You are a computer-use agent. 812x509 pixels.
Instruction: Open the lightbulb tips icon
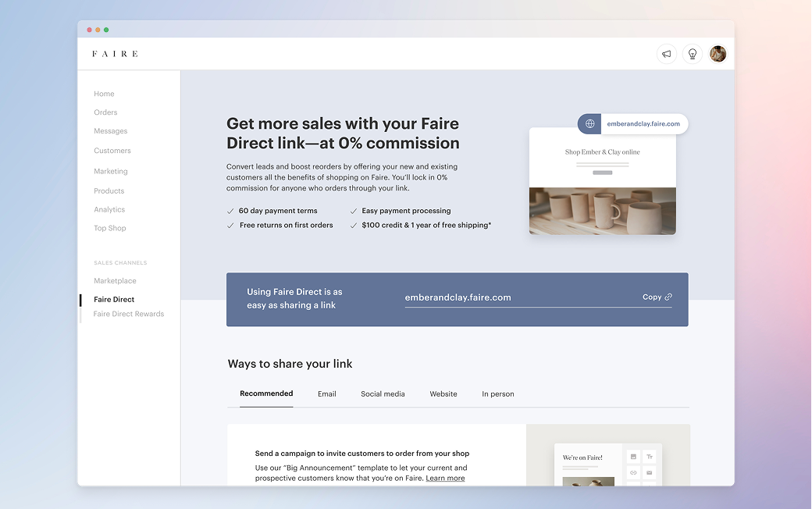[x=693, y=54]
